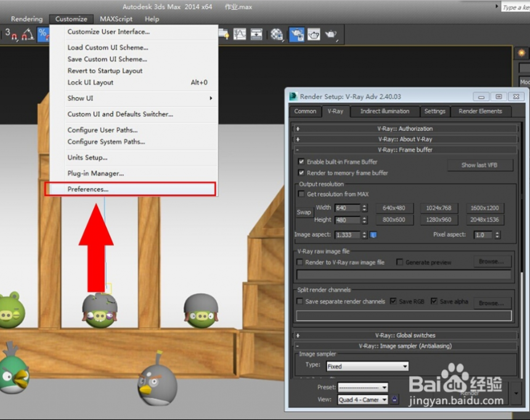Open the View dropdown showing Quad 4
530x420 pixels.
tap(363, 400)
